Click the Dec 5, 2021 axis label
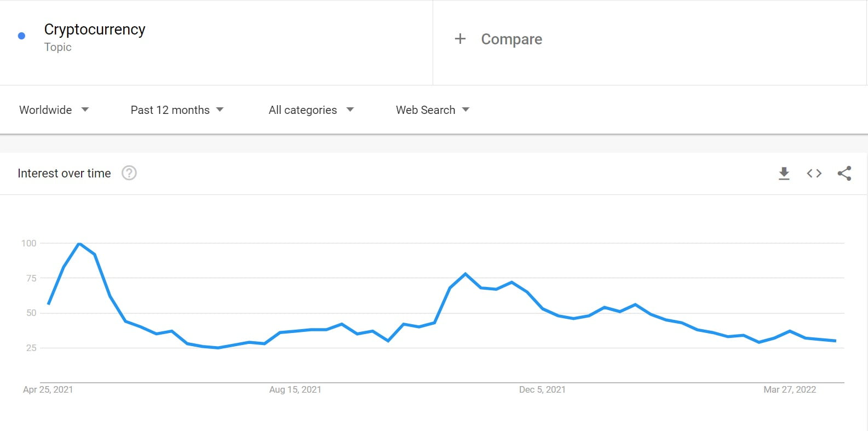This screenshot has height=431, width=868. [542, 389]
